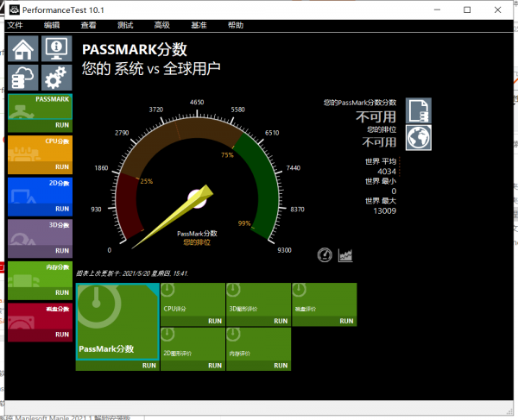518x420 pixels.
Task: Select the 2D score tile in sidebar
Action: pos(40,191)
